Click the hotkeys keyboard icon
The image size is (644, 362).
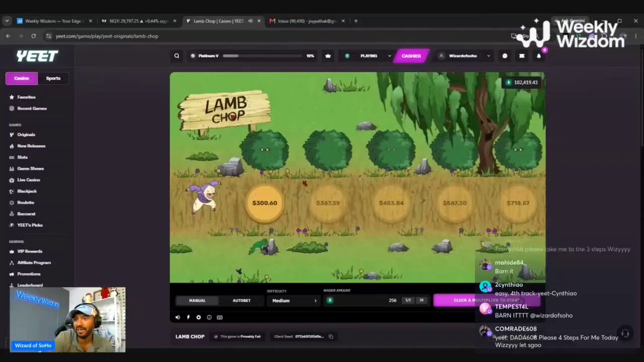tap(219, 317)
